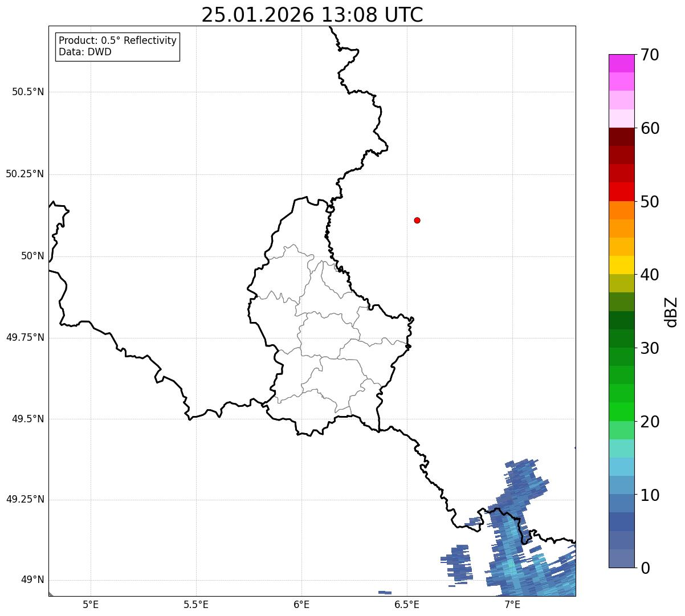The width and height of the screenshot is (685, 616).
Task: Click the 5.5°E longitude label
Action: [196, 604]
